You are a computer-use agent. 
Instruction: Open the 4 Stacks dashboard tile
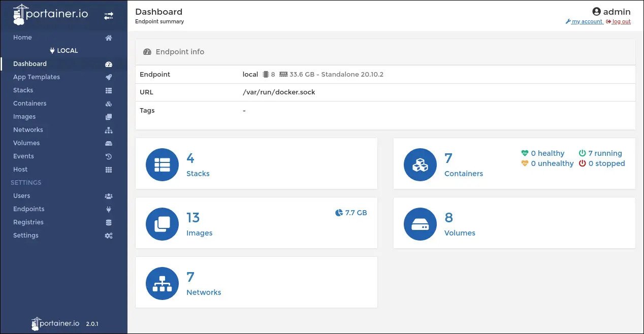click(256, 163)
